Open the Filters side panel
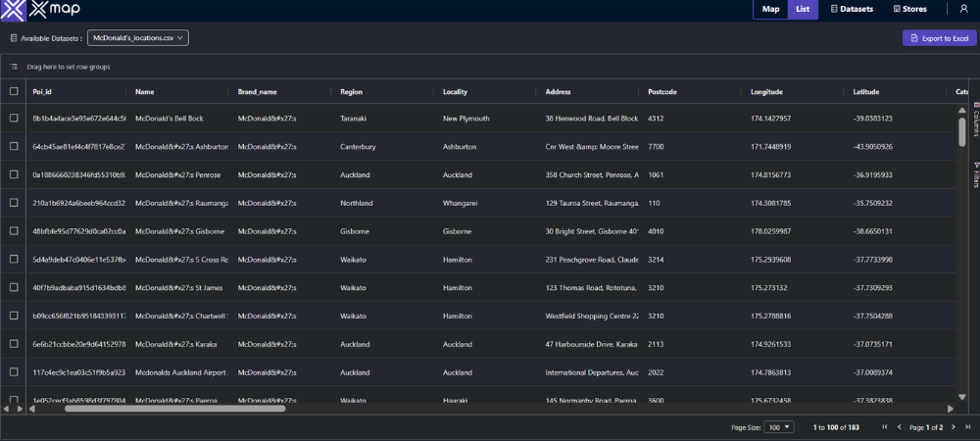 (x=975, y=174)
